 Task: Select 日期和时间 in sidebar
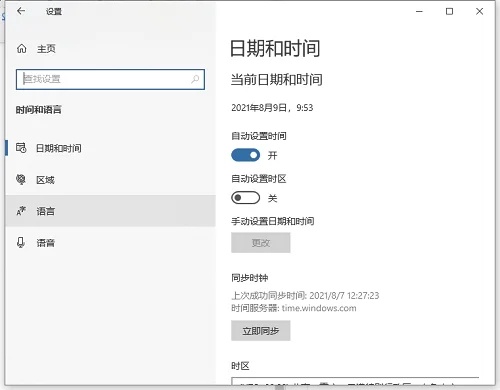(x=110, y=148)
